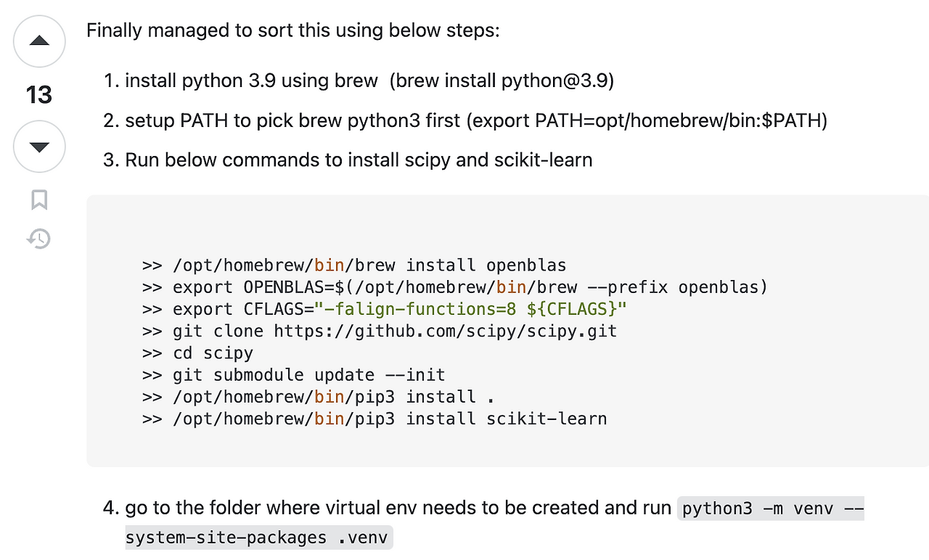Click the inline python3 venv code snippet
Viewport: 929px width, 560px height.
click(769, 508)
